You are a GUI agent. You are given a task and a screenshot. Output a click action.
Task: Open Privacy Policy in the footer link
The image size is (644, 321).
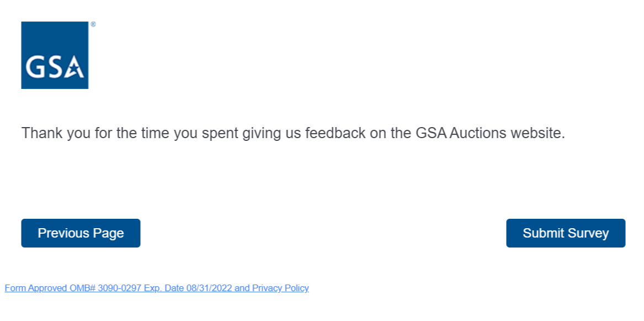(280, 288)
